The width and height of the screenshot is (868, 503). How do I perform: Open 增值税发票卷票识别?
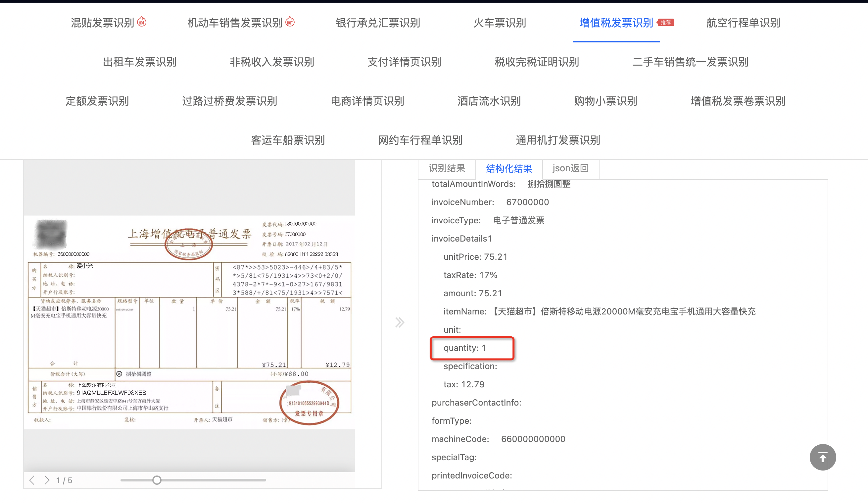click(738, 101)
